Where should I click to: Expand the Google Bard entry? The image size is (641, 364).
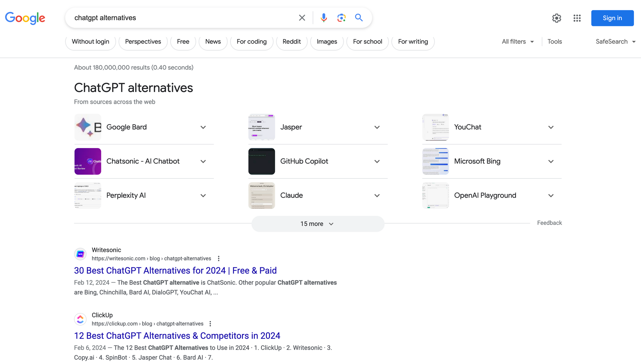[x=203, y=127]
